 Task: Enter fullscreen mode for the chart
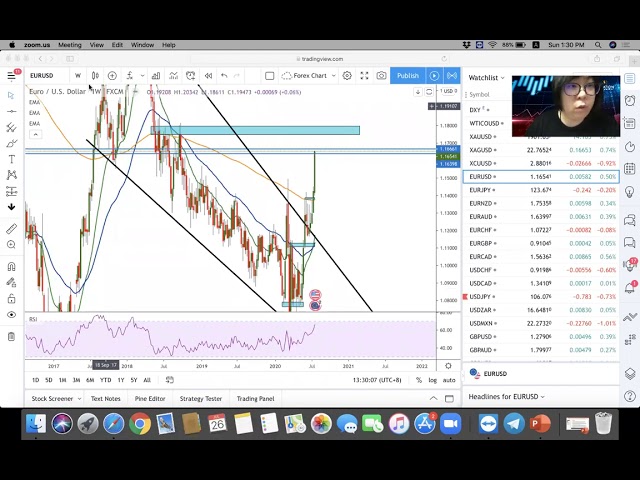[364, 76]
